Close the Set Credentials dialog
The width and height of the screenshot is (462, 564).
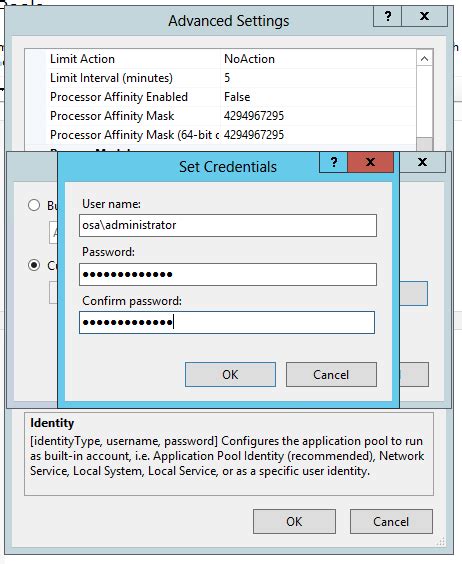coord(370,162)
